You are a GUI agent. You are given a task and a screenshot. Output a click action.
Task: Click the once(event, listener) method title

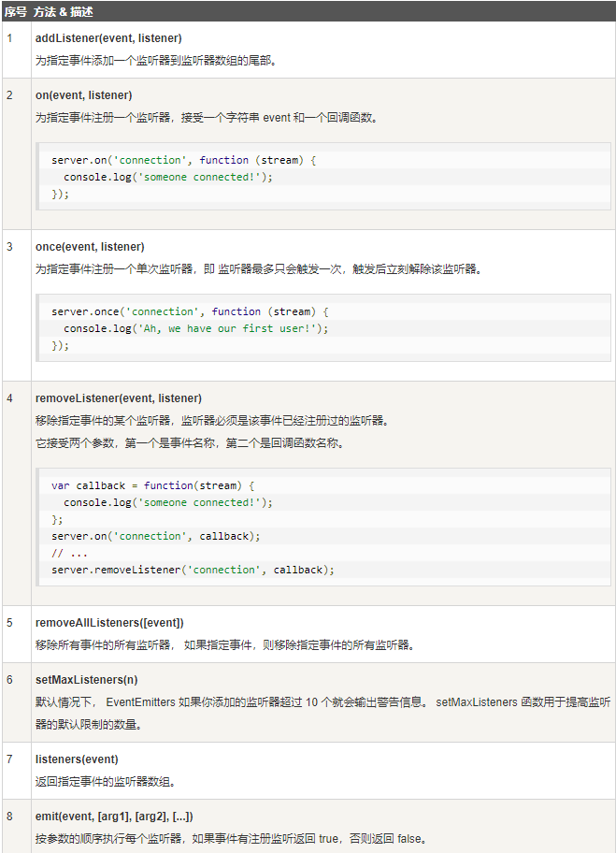click(x=90, y=246)
